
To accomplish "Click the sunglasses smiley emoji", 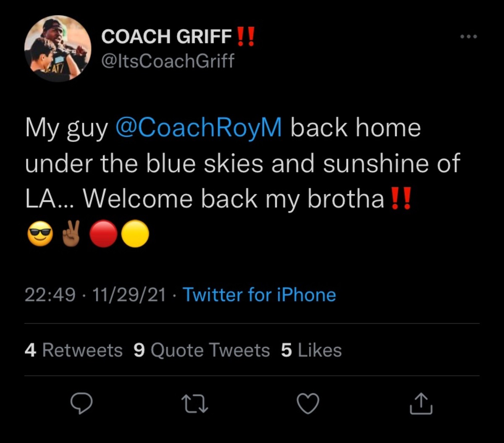I will pos(40,234).
